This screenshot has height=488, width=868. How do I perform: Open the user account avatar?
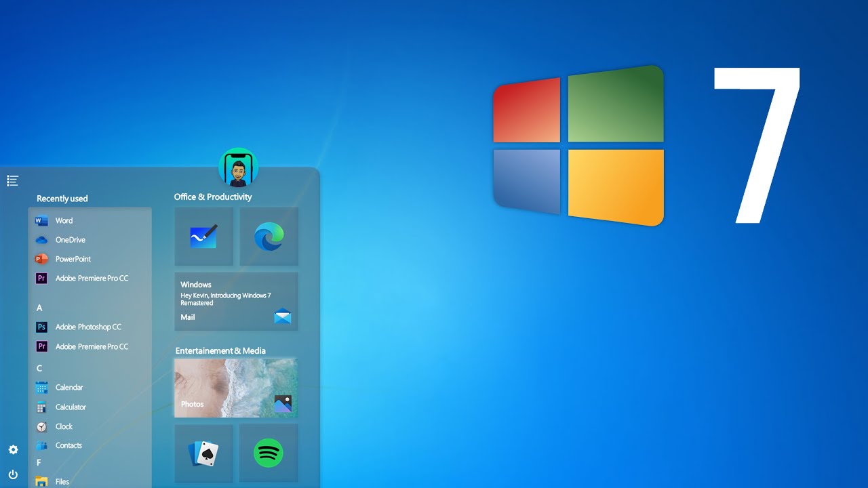[239, 167]
